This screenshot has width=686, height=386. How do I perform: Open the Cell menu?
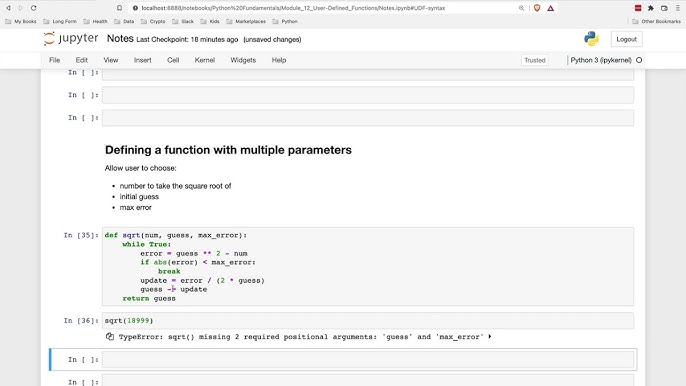click(x=173, y=60)
